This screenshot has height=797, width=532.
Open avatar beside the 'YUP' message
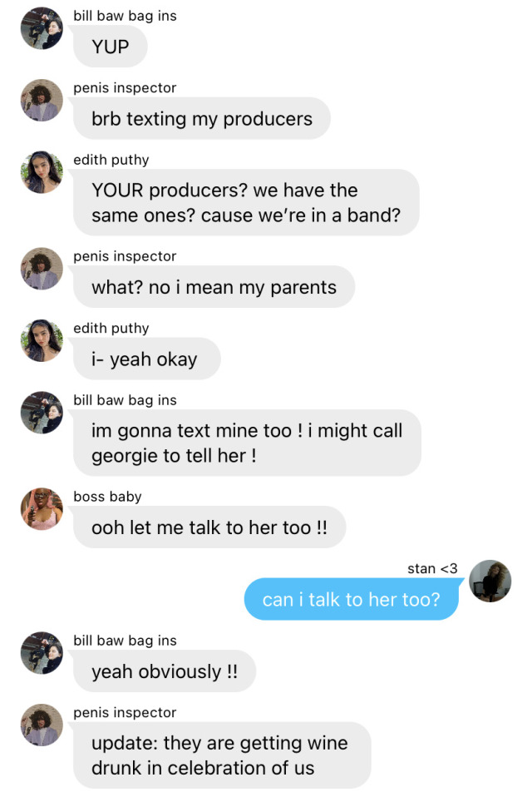coord(42,28)
